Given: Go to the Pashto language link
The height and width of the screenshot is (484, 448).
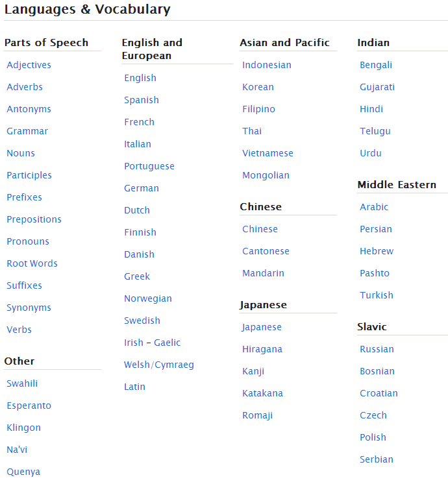Looking at the screenshot, I should 375,273.
